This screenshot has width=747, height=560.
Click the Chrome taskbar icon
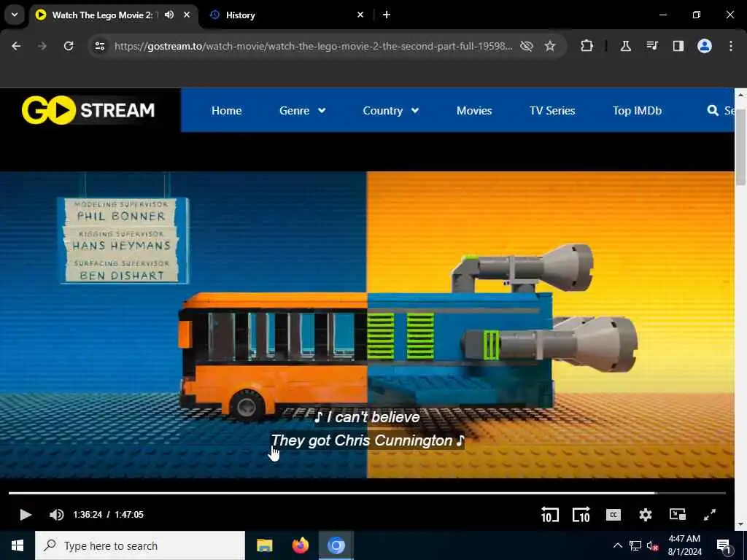point(336,545)
